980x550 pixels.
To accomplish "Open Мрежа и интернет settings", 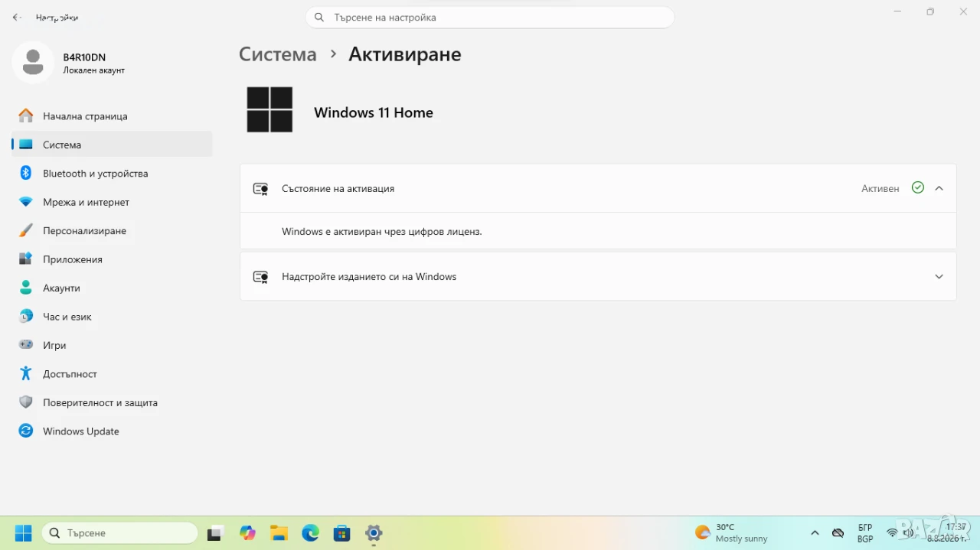I will (112, 202).
